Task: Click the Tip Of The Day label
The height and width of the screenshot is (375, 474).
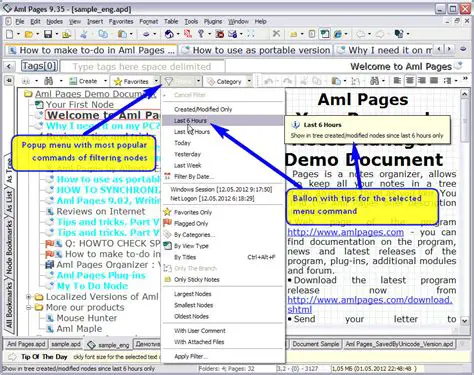Action: pyautogui.click(x=44, y=357)
